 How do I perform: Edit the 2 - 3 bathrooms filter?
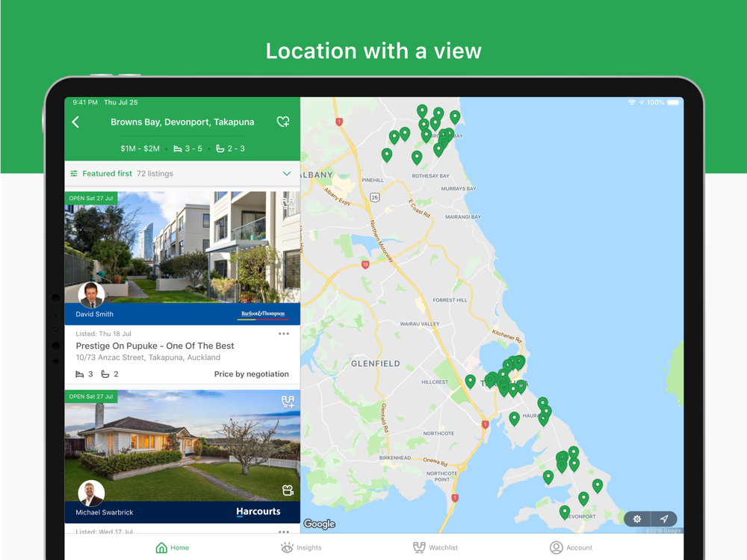231,149
